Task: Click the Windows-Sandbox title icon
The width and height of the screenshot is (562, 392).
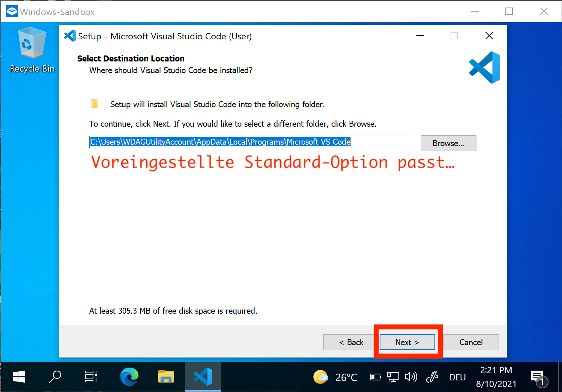Action: tap(12, 12)
